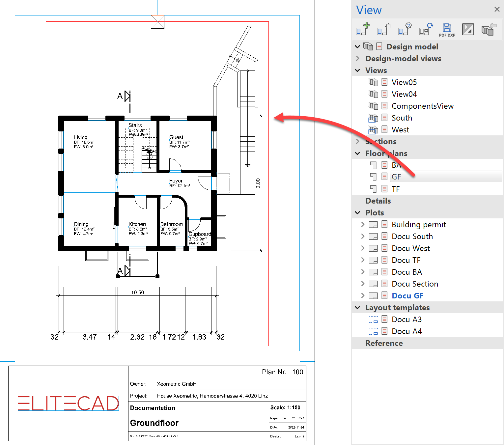
Task: Expand the Docu GF plot entry
Action: tap(362, 295)
